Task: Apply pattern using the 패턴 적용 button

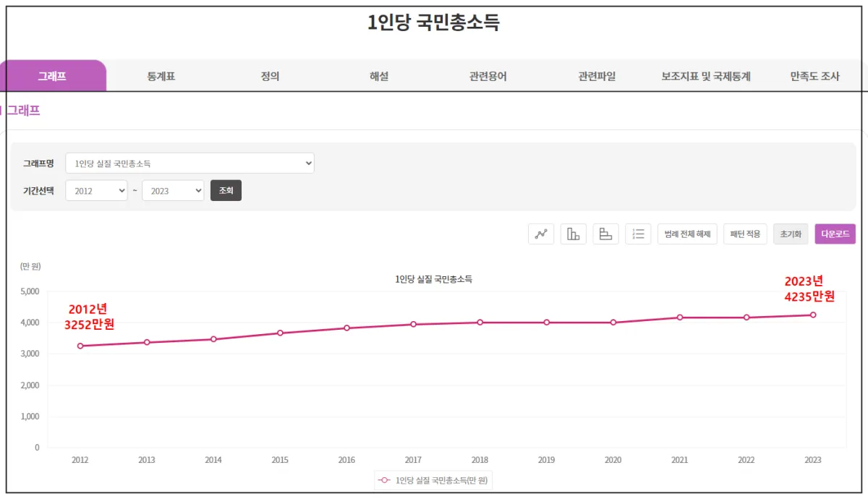Action: tap(745, 234)
